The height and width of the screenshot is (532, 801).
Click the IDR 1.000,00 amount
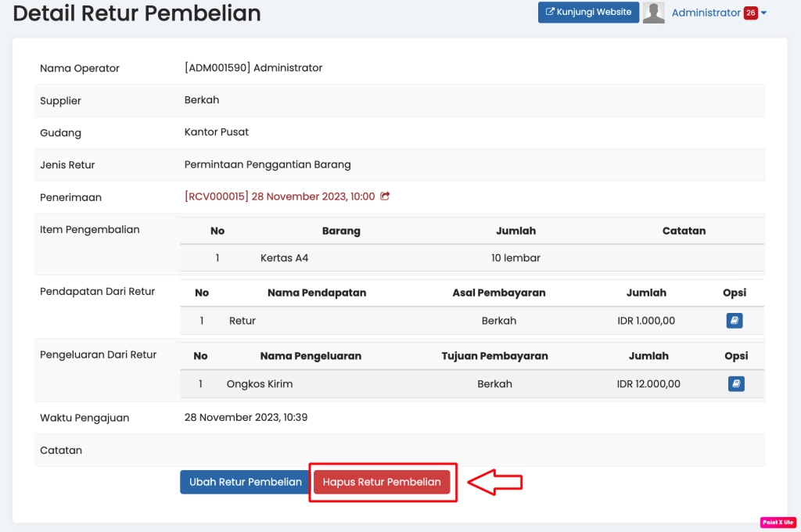coord(645,321)
